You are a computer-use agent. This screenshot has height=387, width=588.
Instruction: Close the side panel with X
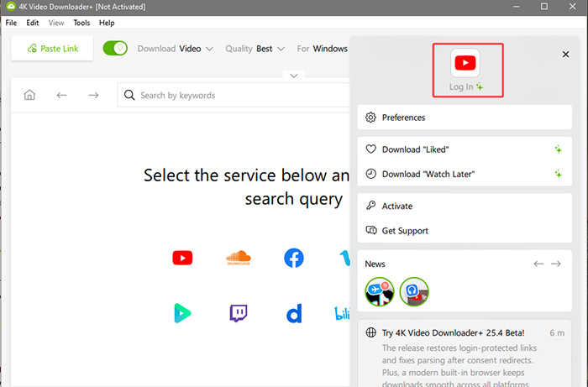click(x=565, y=55)
